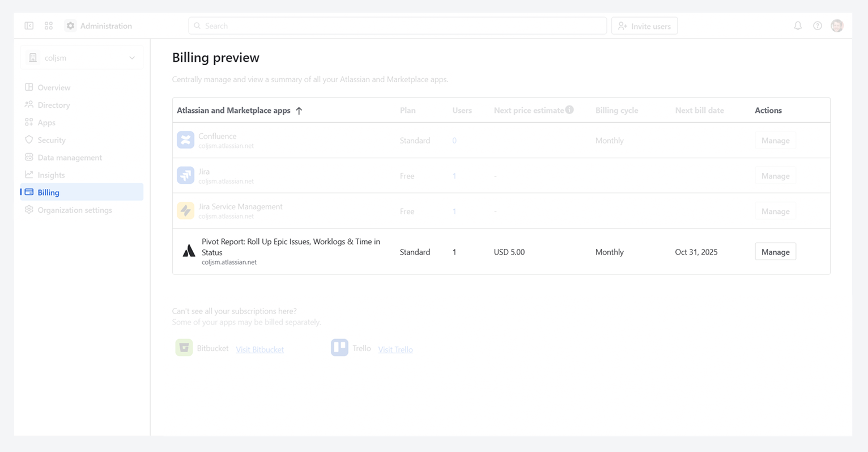This screenshot has width=868, height=452.
Task: Click the Next bill date column header
Action: point(699,110)
